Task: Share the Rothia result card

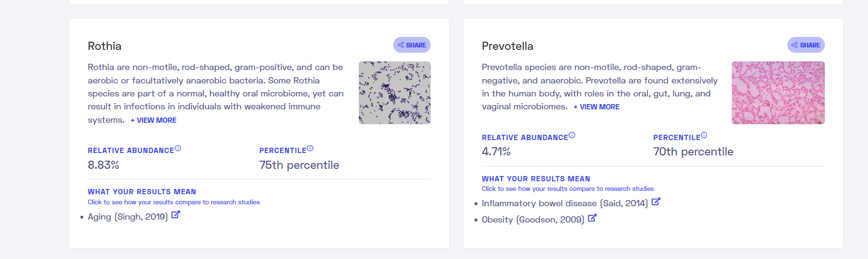Action: tap(412, 45)
